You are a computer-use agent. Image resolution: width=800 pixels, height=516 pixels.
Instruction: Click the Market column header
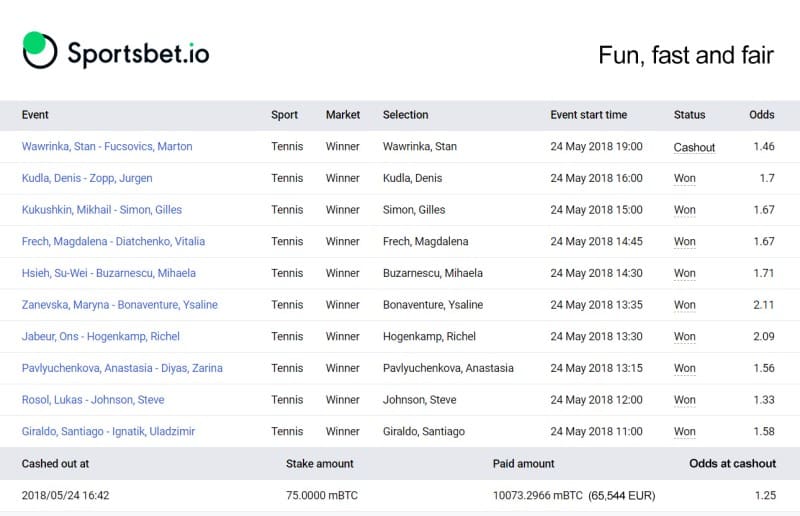[343, 115]
